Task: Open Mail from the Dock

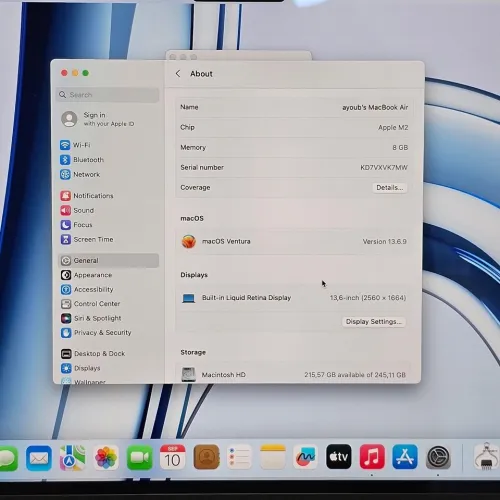Action: point(39,458)
